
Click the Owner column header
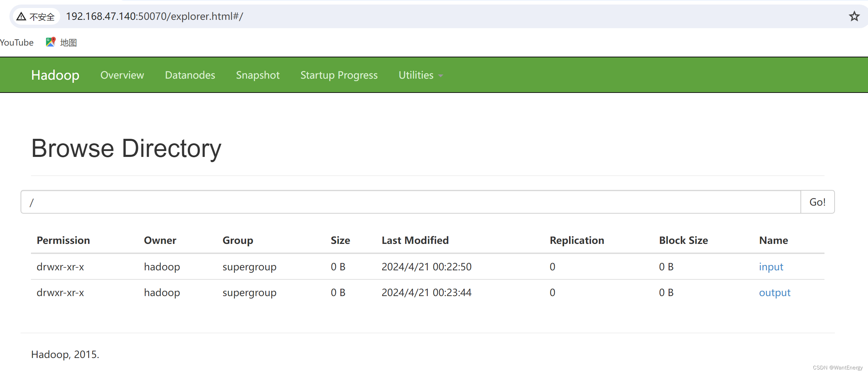point(160,240)
